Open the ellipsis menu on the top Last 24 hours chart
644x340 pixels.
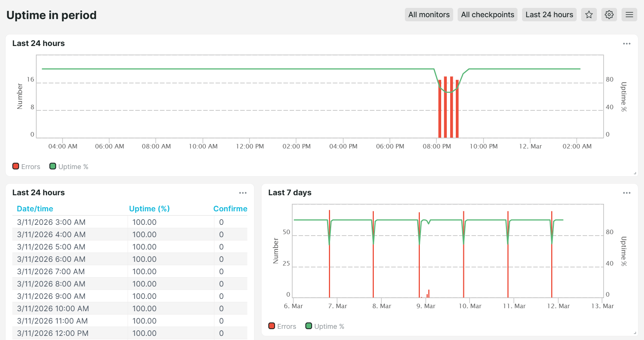(x=627, y=43)
